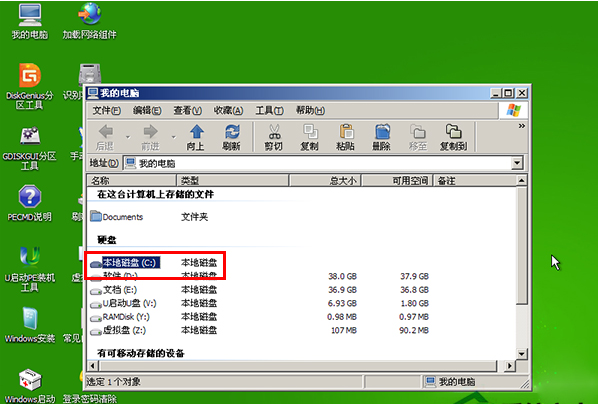Select the Documents folder
The image size is (598, 404).
(117, 217)
